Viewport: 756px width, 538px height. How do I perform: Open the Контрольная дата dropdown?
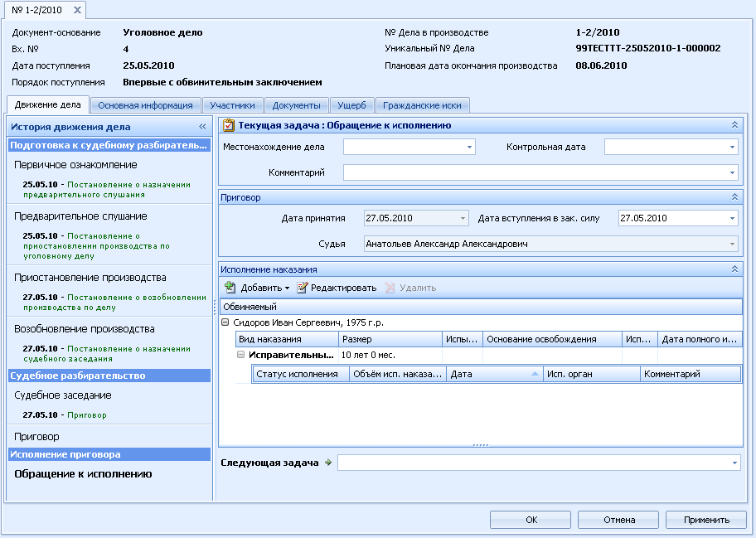tap(732, 147)
